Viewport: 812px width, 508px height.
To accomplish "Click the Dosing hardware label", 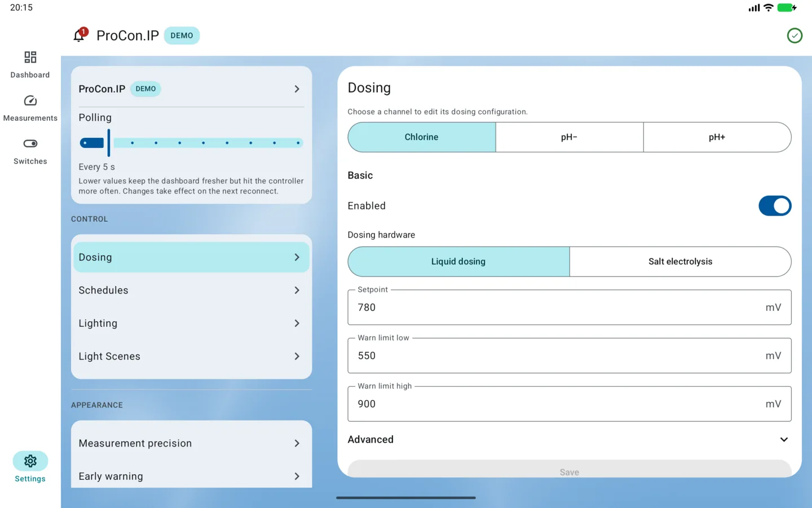I will (x=381, y=235).
